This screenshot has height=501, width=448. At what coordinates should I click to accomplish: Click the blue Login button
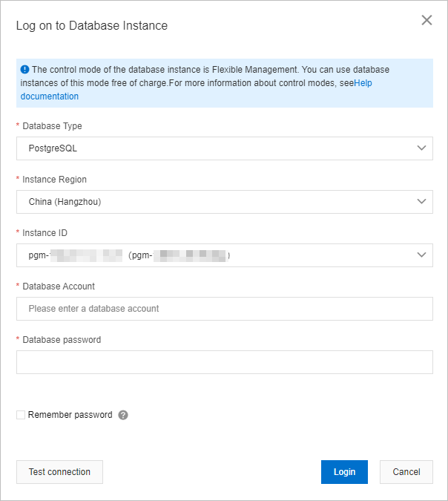point(344,472)
